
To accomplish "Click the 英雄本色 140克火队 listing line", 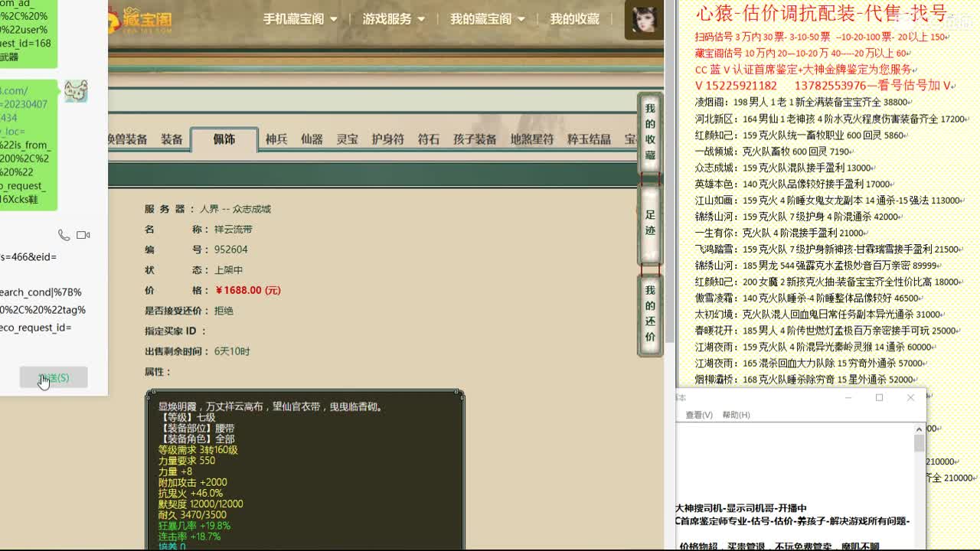I will (795, 184).
